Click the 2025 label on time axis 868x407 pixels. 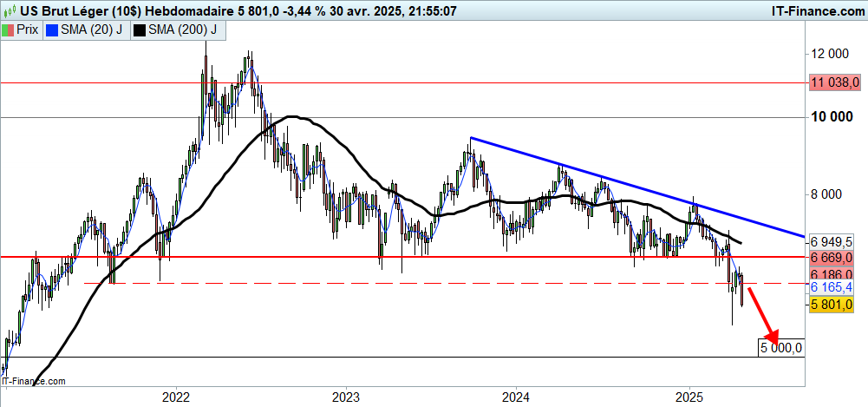click(689, 397)
